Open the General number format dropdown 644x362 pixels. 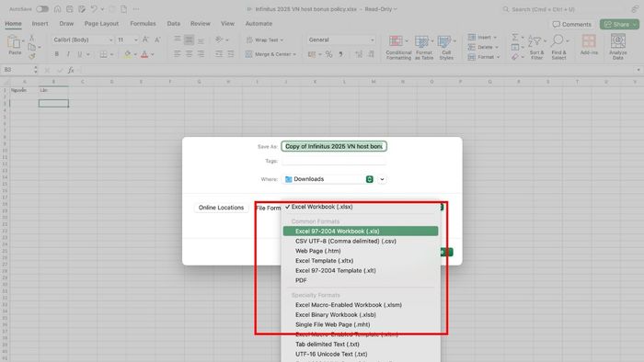pyautogui.click(x=340, y=40)
